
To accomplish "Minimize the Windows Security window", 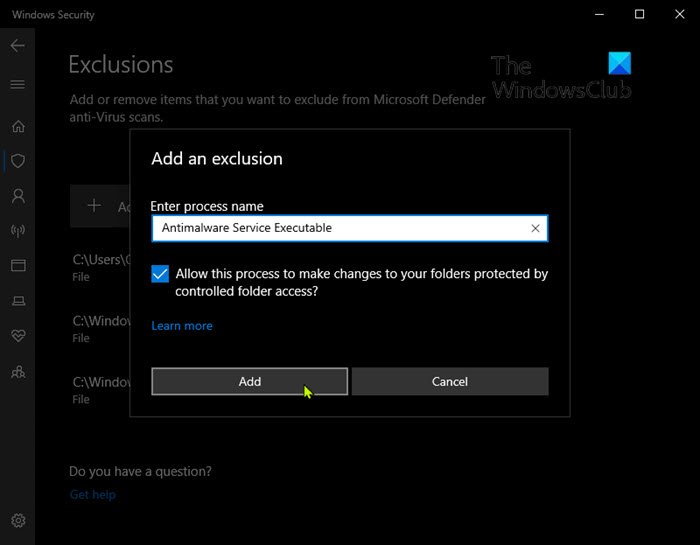I will click(x=599, y=14).
